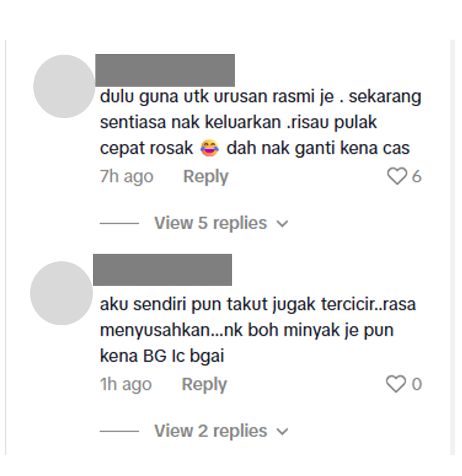
Task: Open username of second commenter
Action: coord(163,269)
